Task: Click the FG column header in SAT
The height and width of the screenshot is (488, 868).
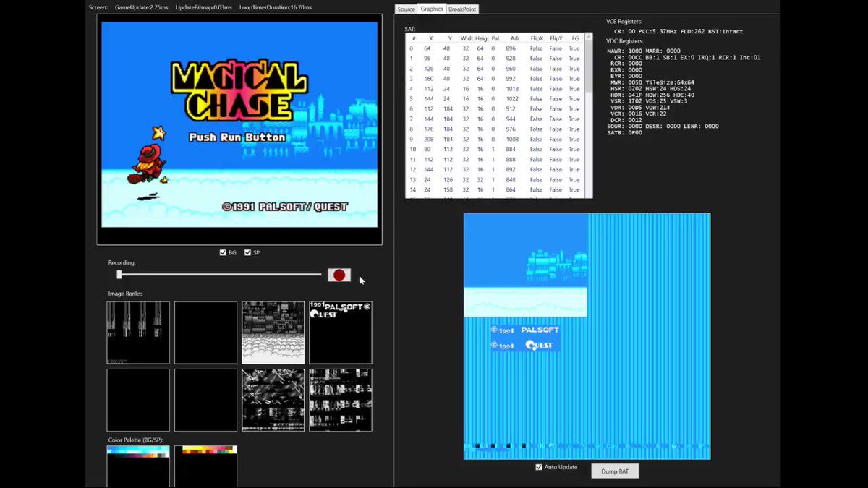Action: click(575, 38)
